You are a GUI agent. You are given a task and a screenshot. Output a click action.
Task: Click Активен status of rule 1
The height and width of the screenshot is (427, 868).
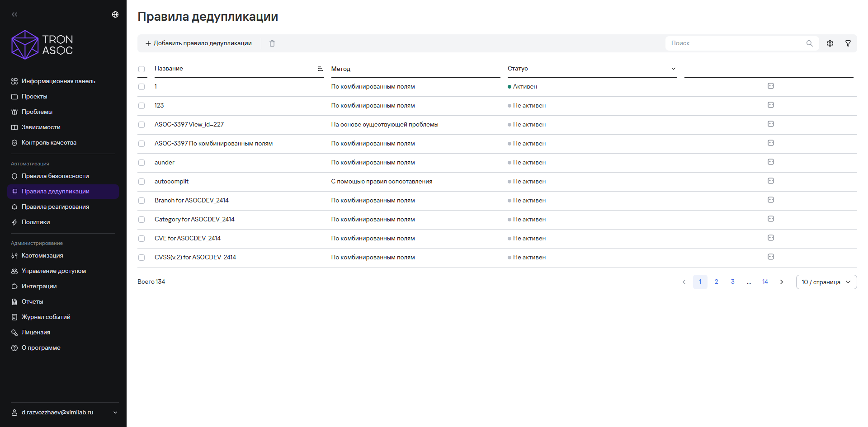pos(523,87)
